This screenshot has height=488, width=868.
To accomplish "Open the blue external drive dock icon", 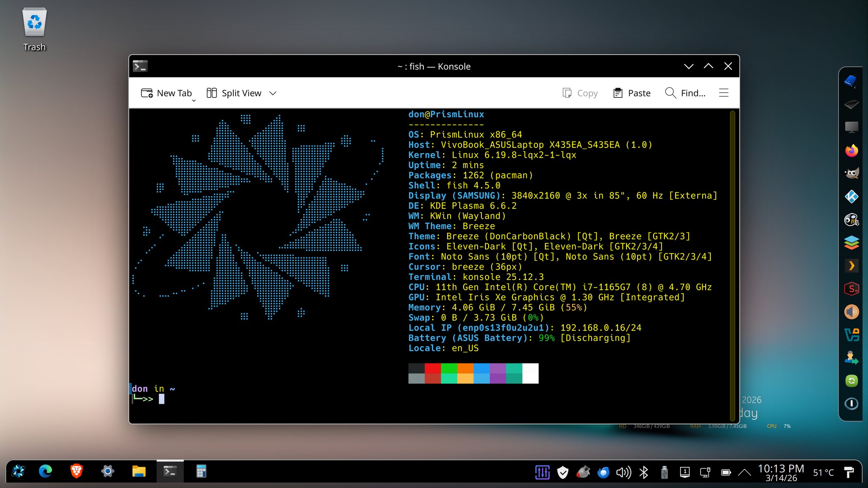I will point(851,81).
